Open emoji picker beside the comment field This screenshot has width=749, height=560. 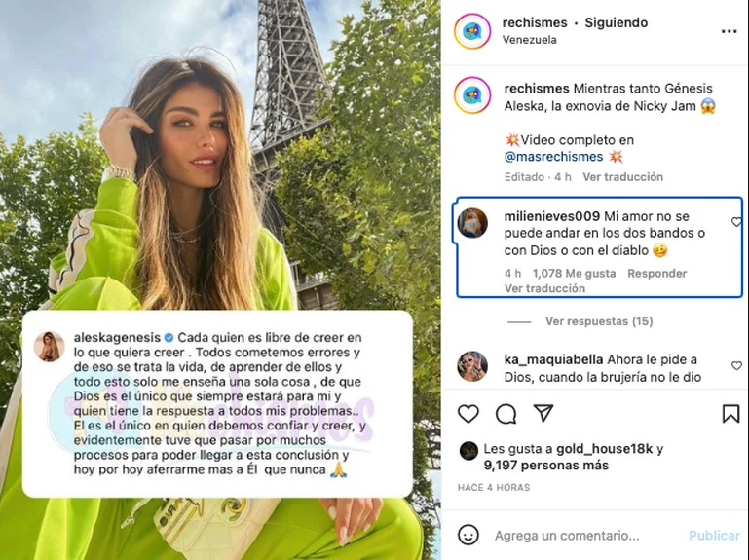coord(468,535)
